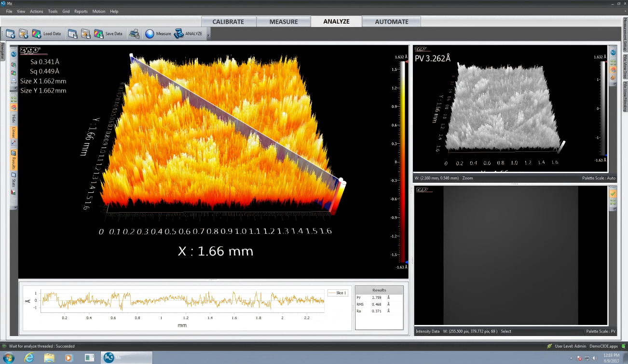This screenshot has width=628, height=364.
Task: Expand the toolbar overflow options arrow
Action: (208, 35)
